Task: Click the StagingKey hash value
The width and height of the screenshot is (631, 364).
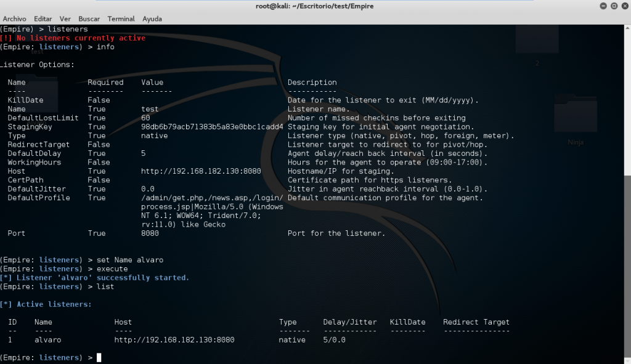Action: (x=212, y=127)
